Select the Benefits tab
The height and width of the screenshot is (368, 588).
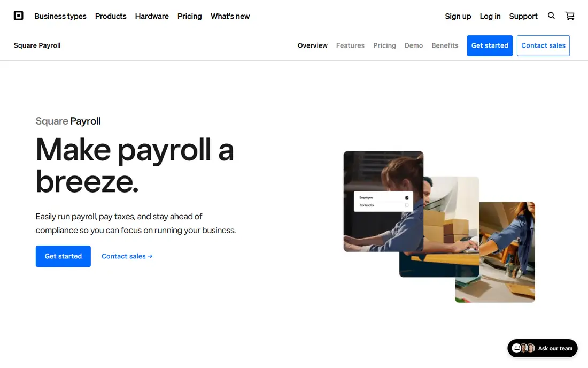pos(445,45)
